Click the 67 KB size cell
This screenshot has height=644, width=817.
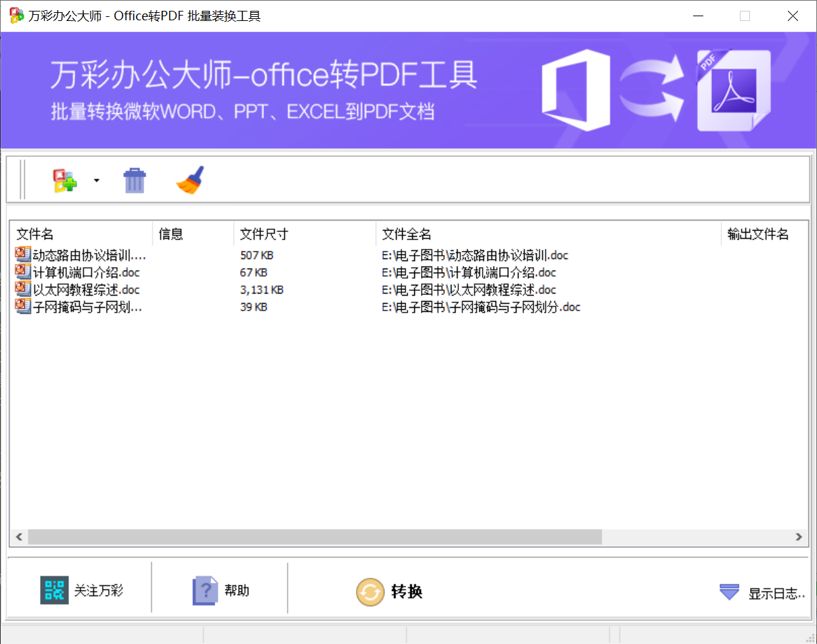254,273
